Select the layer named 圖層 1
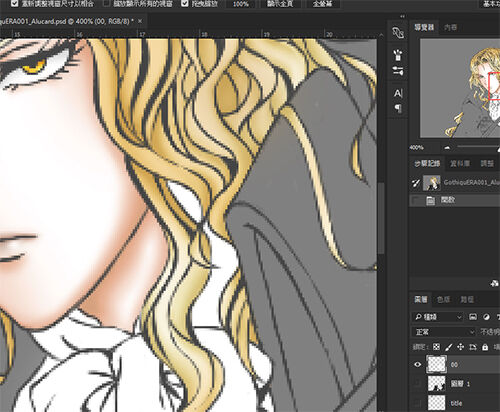Screen dimensions: 500x412 coord(460,384)
